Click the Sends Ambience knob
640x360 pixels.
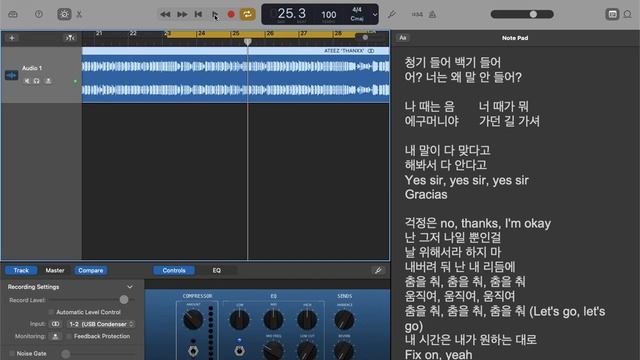click(x=344, y=320)
